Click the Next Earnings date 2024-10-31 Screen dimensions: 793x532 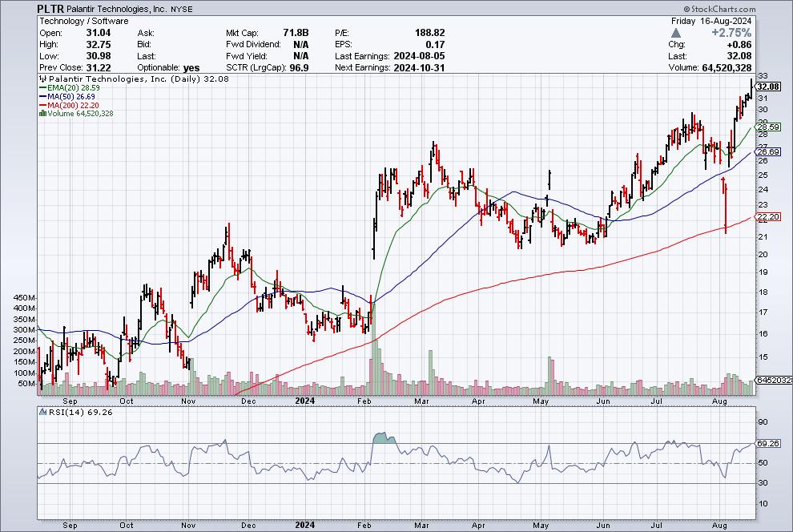point(414,68)
